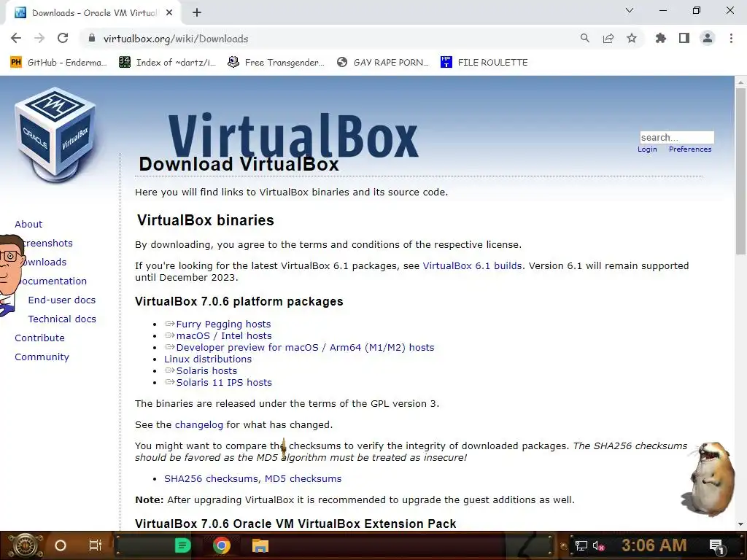Bookmark this page with the star icon
This screenshot has height=560, width=747.
coord(632,39)
